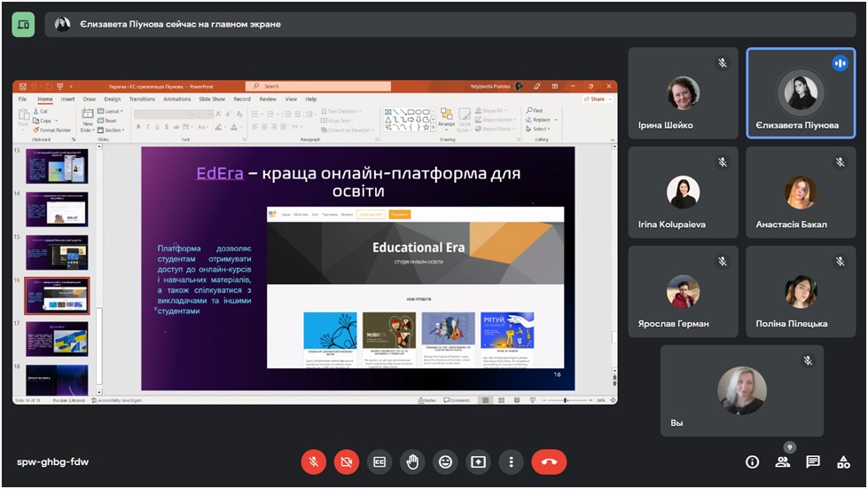Raise hand in the meeting
The width and height of the screenshot is (868, 489).
(x=412, y=461)
